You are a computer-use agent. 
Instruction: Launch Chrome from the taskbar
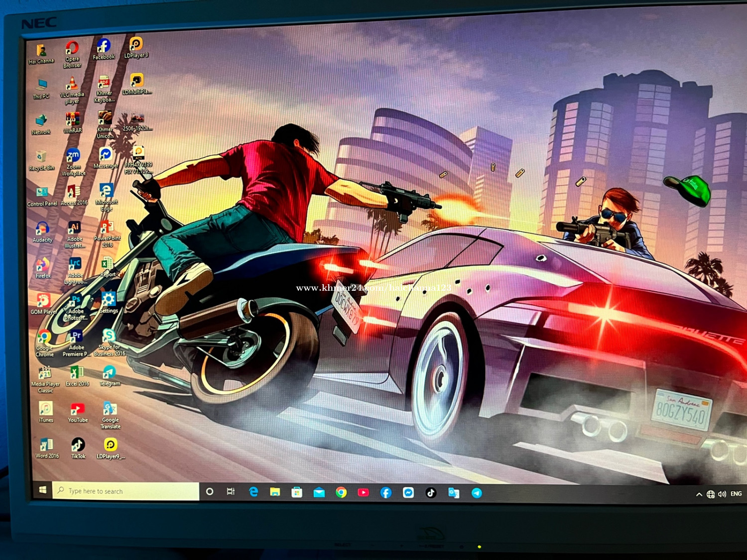coord(341,493)
